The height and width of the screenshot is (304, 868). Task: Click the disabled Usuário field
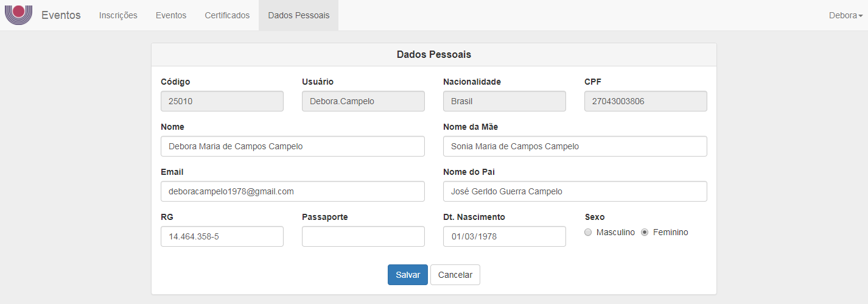tap(363, 101)
